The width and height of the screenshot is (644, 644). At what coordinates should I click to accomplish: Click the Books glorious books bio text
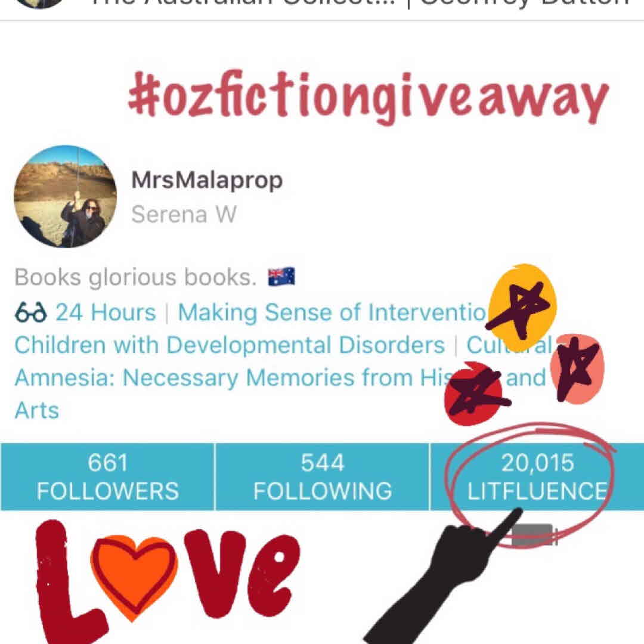click(x=136, y=277)
